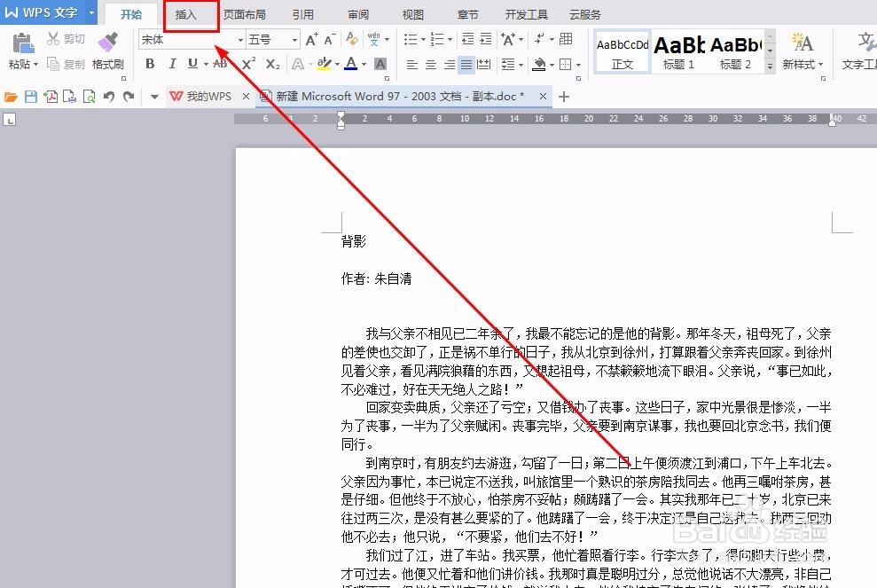Toggle Superscript formatting
877x588 pixels.
pos(248,64)
